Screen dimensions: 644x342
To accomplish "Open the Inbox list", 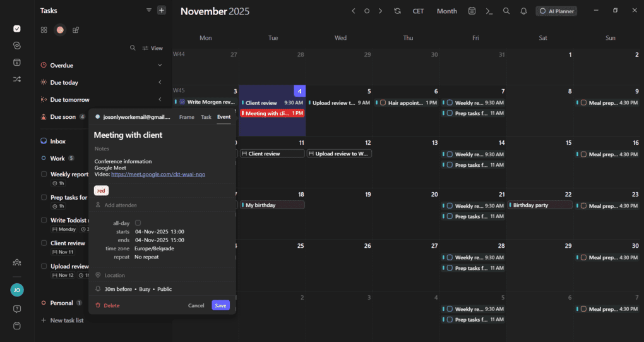I will click(57, 141).
